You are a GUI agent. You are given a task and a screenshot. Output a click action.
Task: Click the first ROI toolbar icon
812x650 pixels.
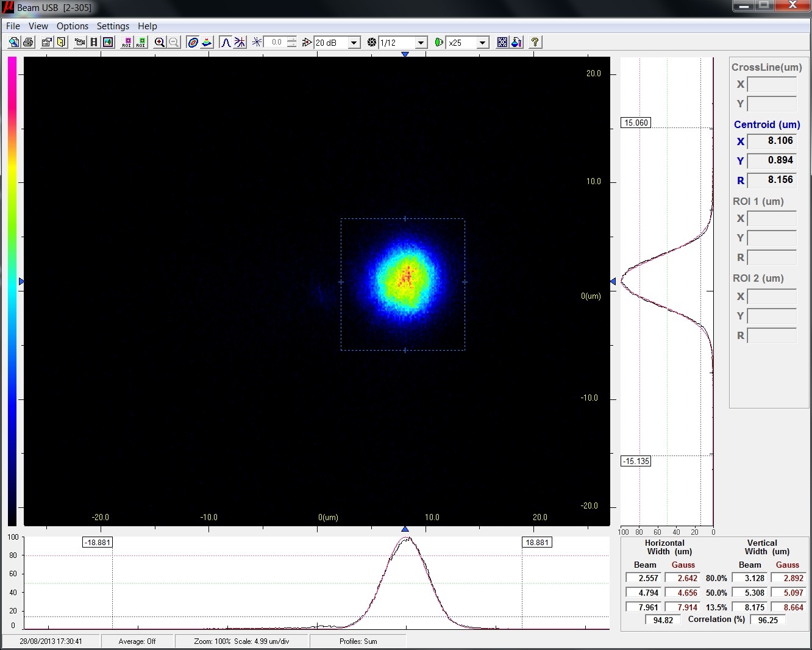pyautogui.click(x=127, y=42)
